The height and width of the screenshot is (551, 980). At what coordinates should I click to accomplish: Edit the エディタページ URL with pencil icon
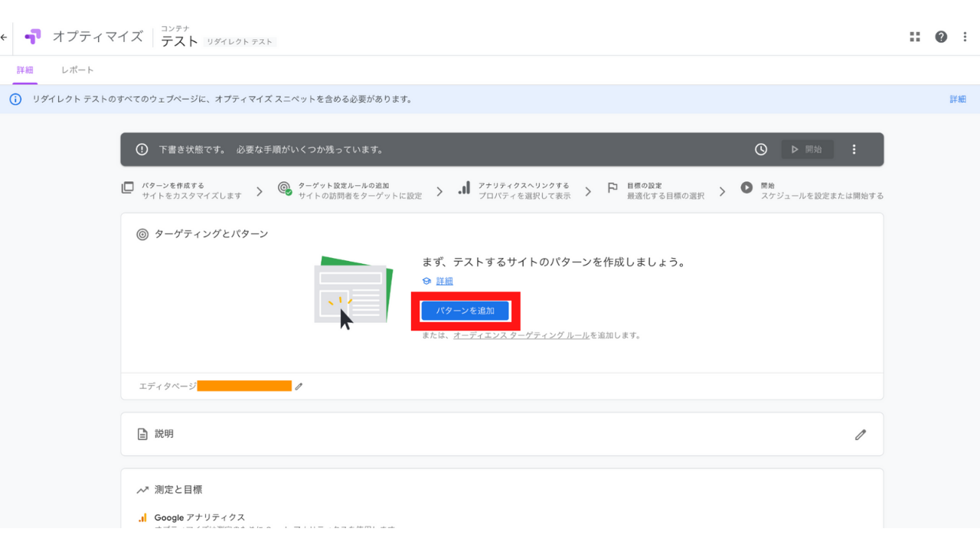(x=299, y=386)
